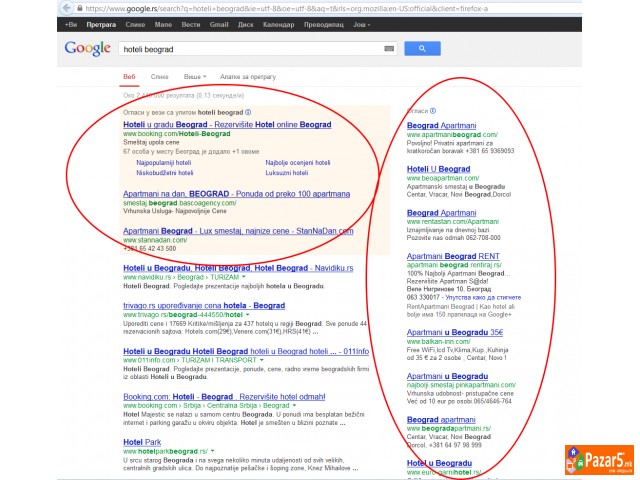Screen dimensions: 640x480
Task: Click the padlock icon in address bar
Action: pos(82,6)
